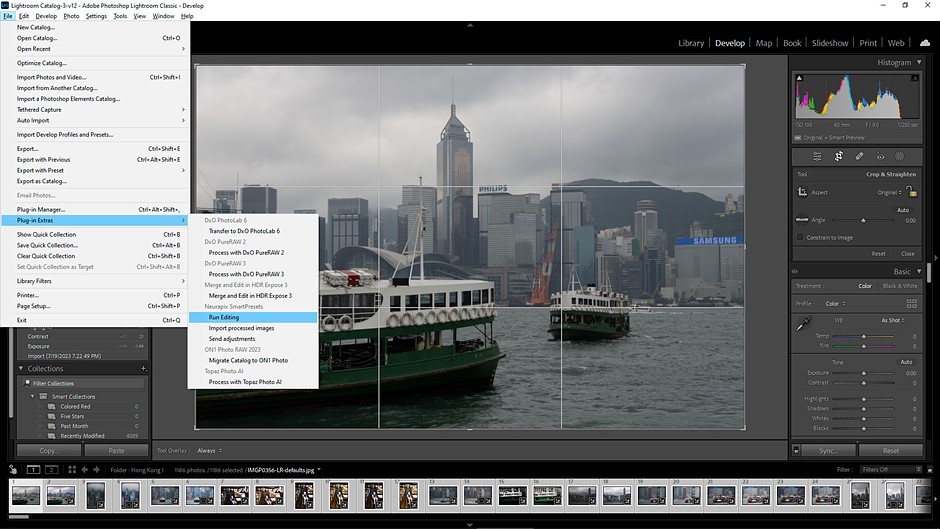940x529 pixels.
Task: Toggle shadow clipping indicator in histogram
Action: (x=799, y=78)
